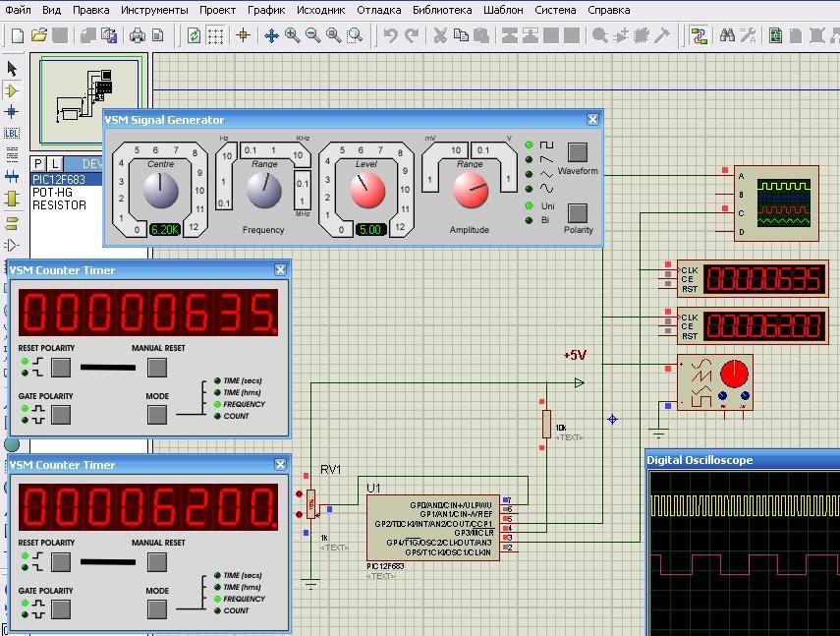Click Manual Reset on upper Counter Timer
840x636 pixels.
157,368
